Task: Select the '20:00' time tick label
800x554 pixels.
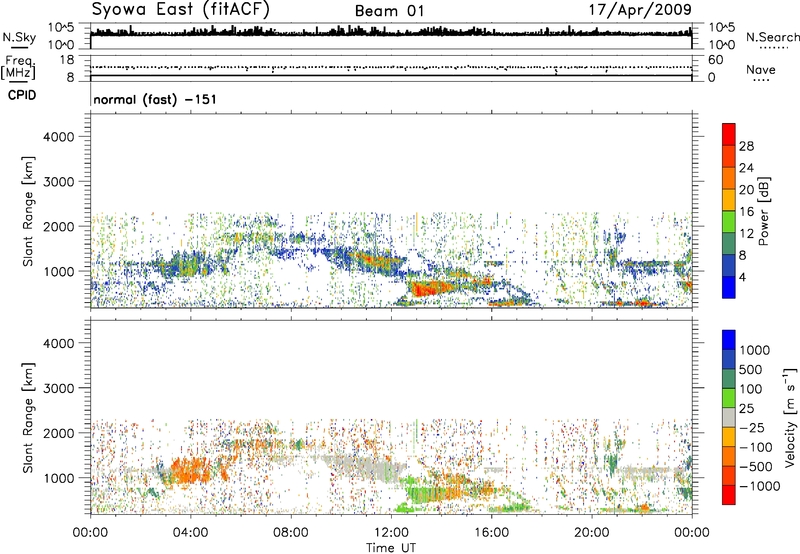Action: (592, 533)
